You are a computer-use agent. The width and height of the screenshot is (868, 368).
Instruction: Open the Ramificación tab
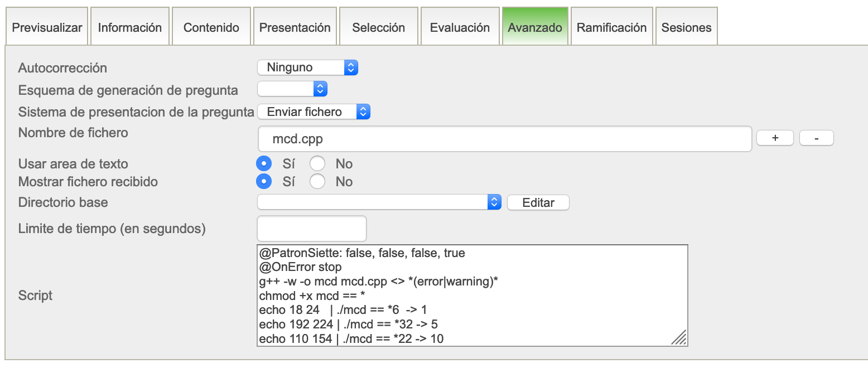(611, 27)
